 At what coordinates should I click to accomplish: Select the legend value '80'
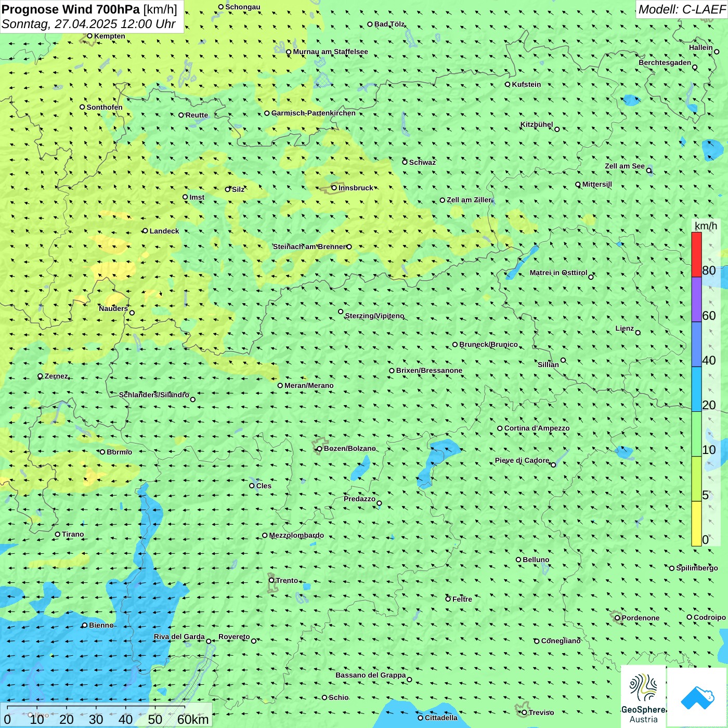pos(709,270)
